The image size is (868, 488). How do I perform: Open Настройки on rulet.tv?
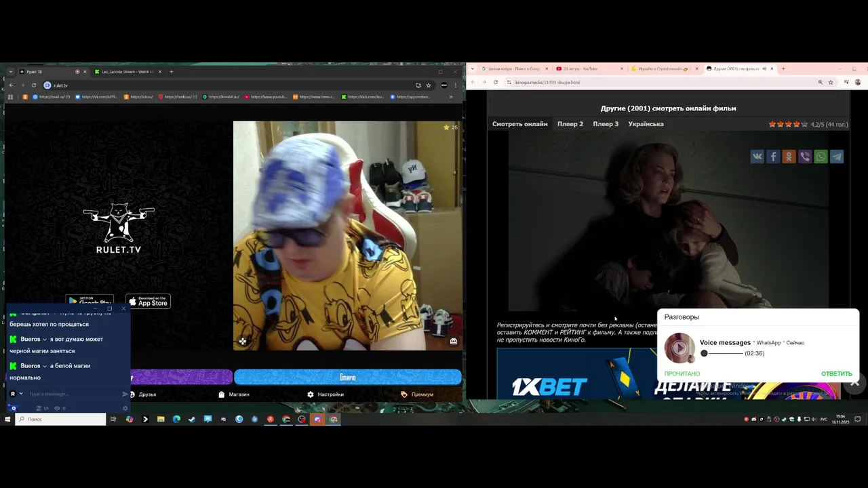click(325, 394)
